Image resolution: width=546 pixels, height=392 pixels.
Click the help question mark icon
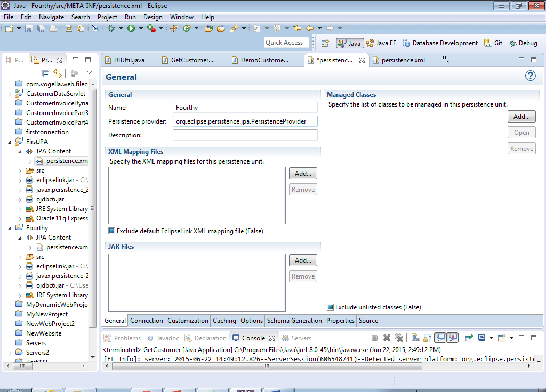pos(530,76)
